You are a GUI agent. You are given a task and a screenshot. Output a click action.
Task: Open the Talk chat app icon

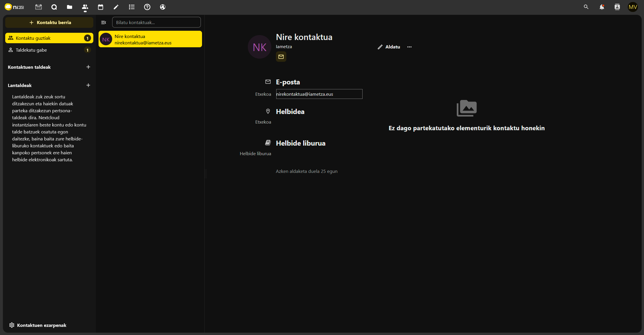[x=54, y=7]
